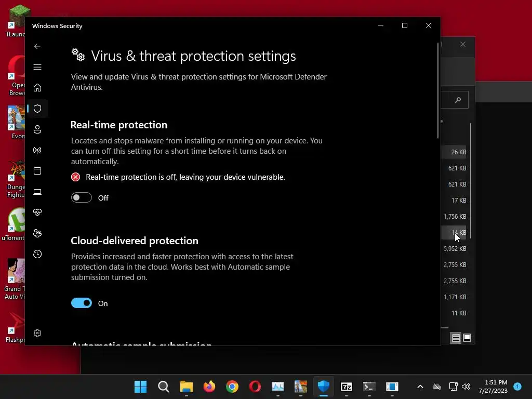The image size is (532, 399).
Task: Click the 'Cloud-delivered protection' heading
Action: point(135,241)
